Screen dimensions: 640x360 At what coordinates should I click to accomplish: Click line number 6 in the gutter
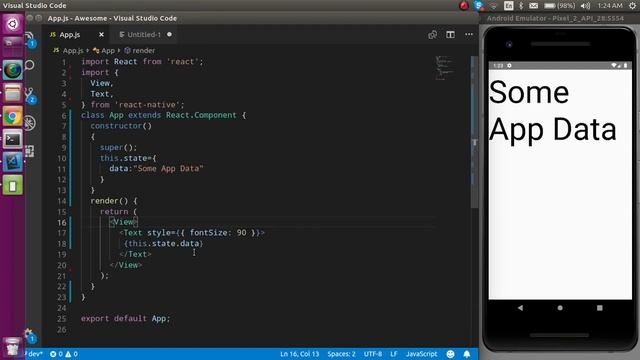64,116
